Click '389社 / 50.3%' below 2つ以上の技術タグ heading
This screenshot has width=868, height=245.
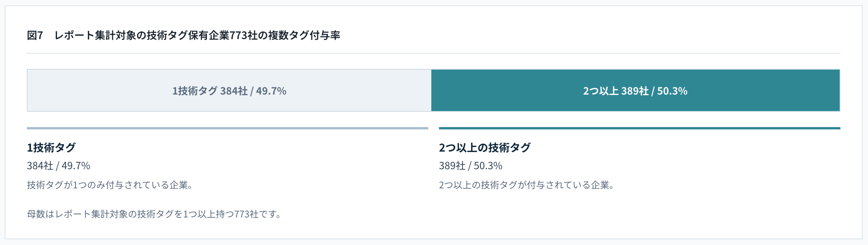[471, 166]
